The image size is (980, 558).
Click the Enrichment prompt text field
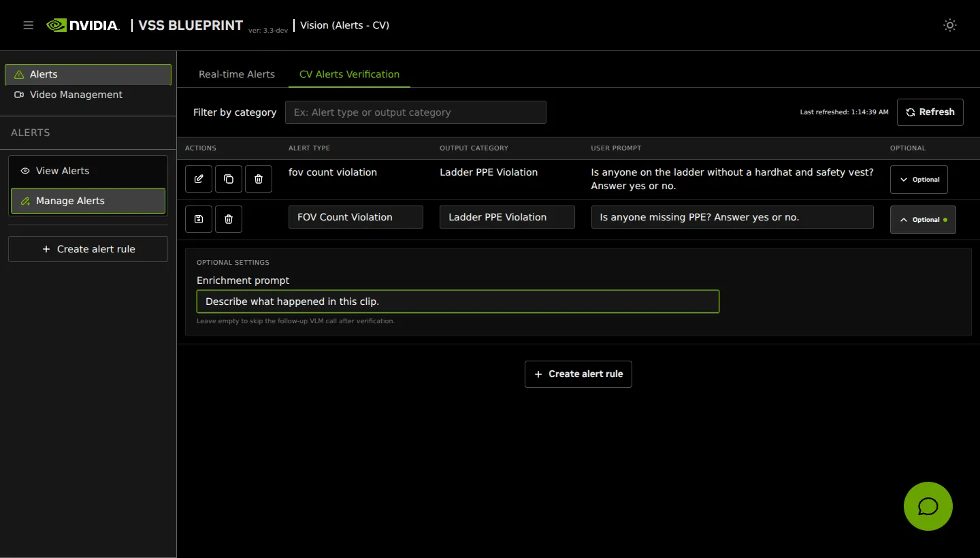pos(458,301)
